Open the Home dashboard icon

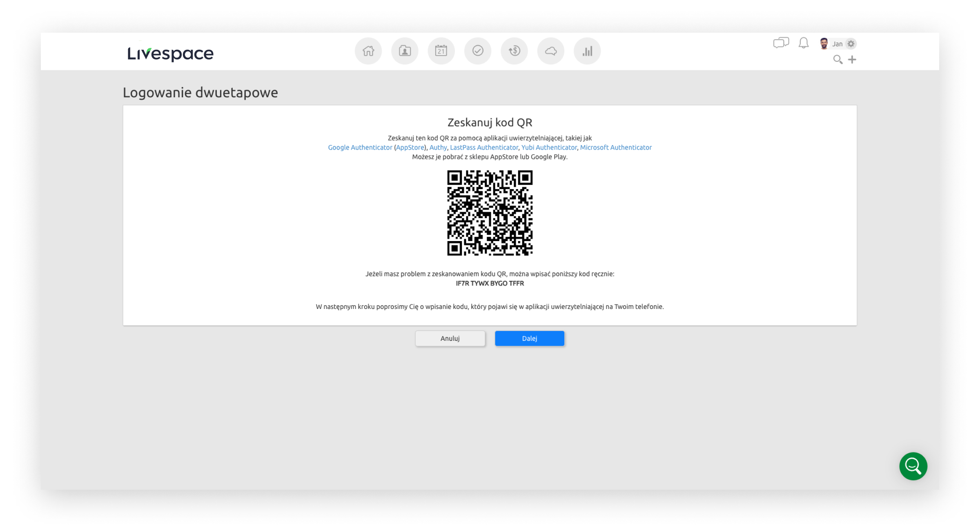coord(368,51)
